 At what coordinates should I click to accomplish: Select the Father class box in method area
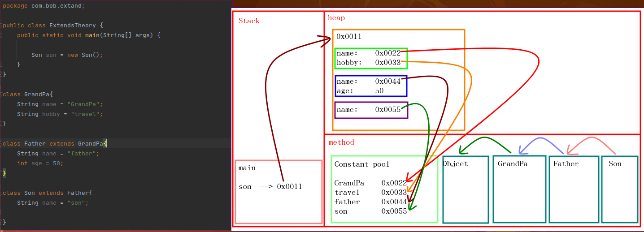point(574,189)
